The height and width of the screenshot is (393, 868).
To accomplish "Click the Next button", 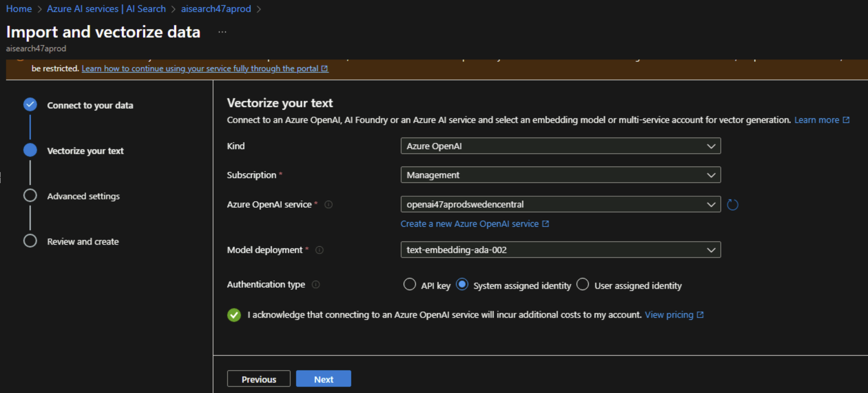I will pos(324,379).
